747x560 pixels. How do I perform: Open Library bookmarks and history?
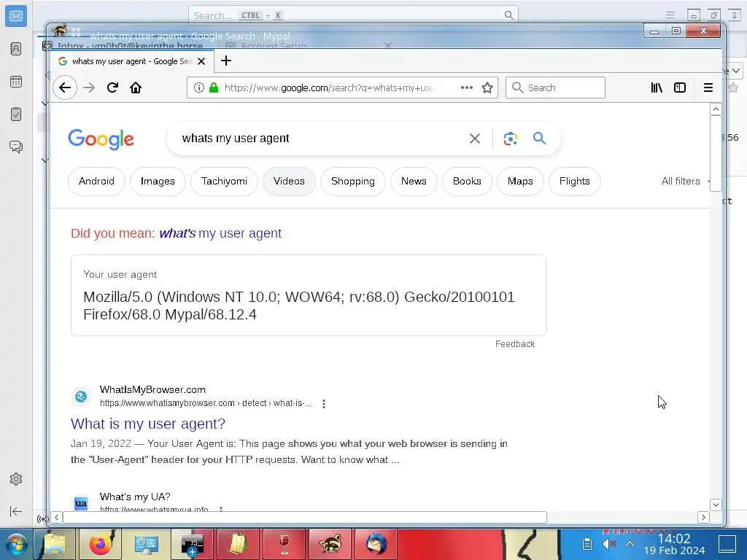tap(657, 87)
